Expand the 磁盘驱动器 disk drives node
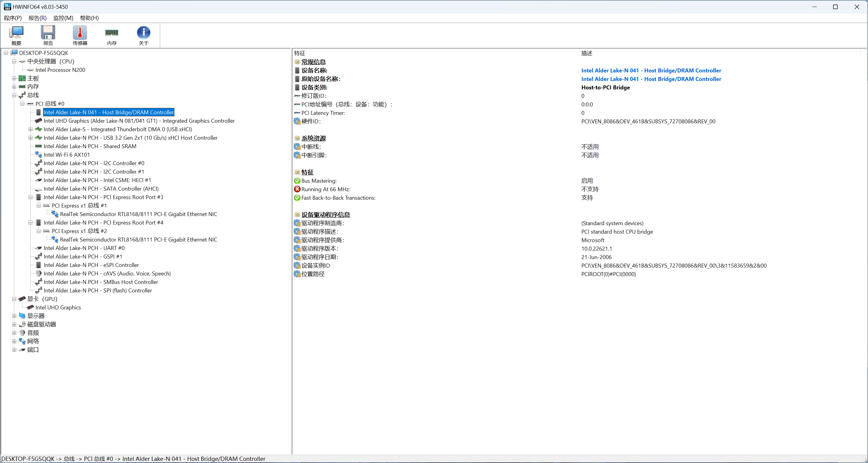The height and width of the screenshot is (463, 868). pyautogui.click(x=14, y=324)
